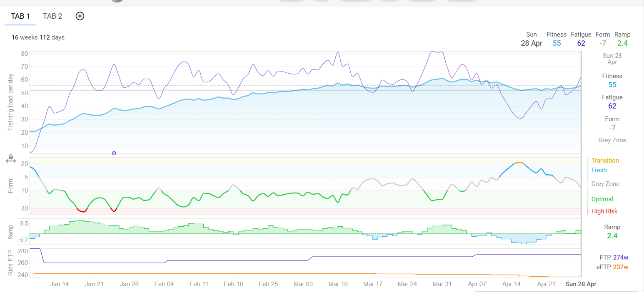
Task: Switch to TAB 1
Action: click(x=20, y=16)
